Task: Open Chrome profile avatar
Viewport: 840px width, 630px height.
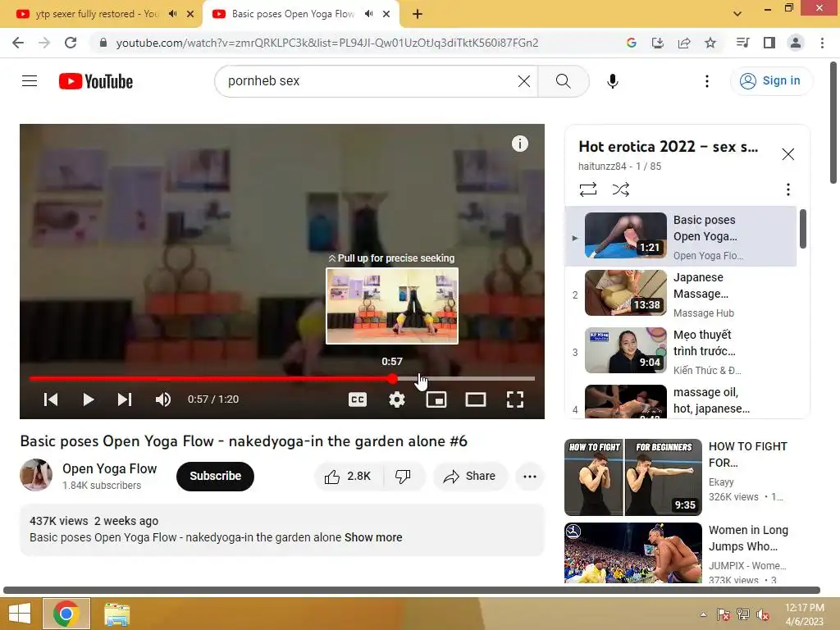Action: 796,43
